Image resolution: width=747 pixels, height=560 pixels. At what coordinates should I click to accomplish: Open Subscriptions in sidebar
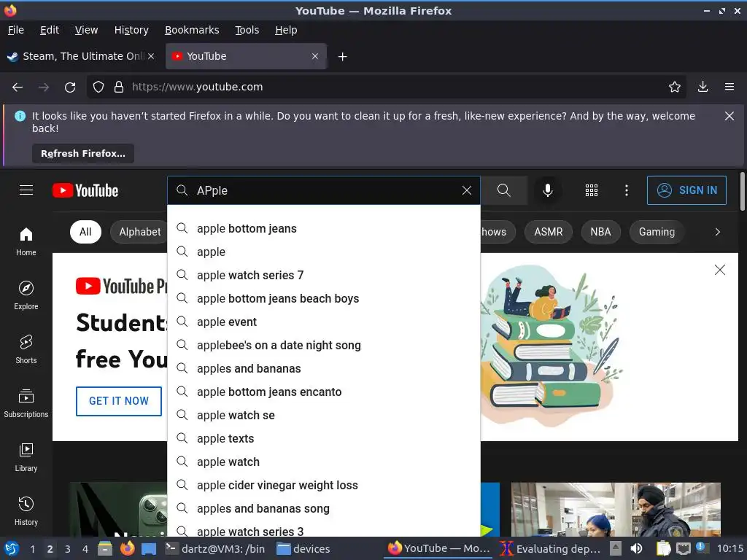pos(26,403)
